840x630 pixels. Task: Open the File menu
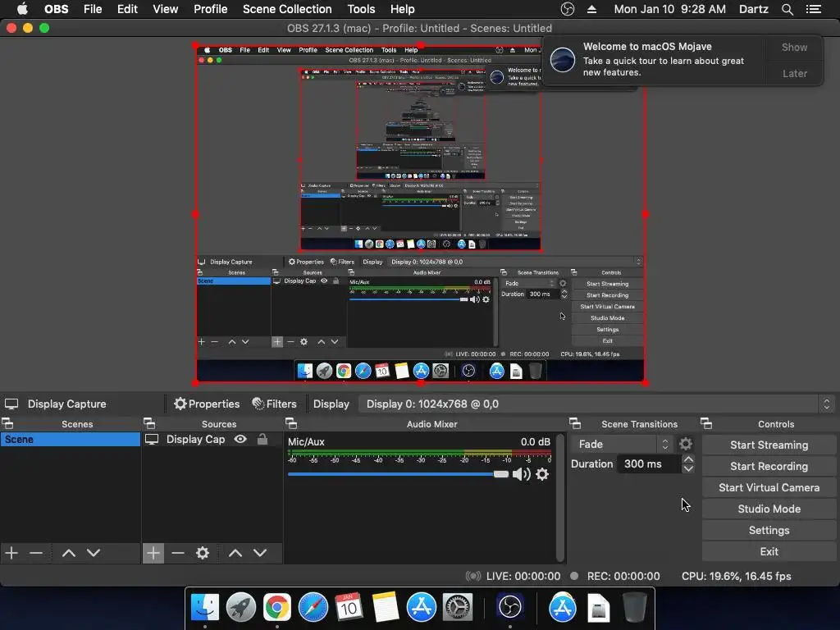pyautogui.click(x=93, y=9)
